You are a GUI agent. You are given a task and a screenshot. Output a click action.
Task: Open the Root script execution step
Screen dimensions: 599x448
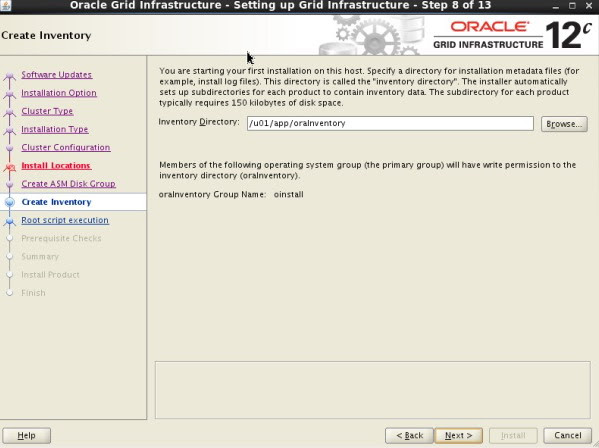tap(65, 220)
